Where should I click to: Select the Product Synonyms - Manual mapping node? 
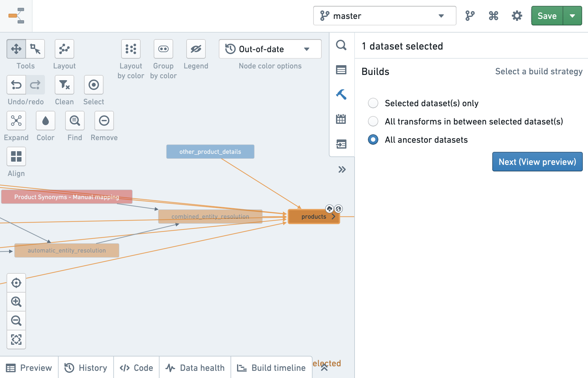click(67, 197)
